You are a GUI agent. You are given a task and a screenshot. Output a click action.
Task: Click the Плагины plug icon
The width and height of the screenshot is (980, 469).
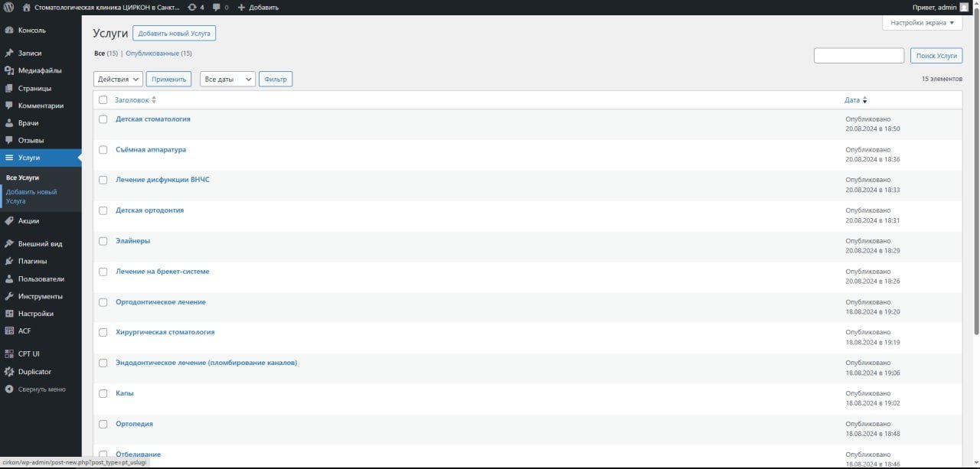coord(9,261)
